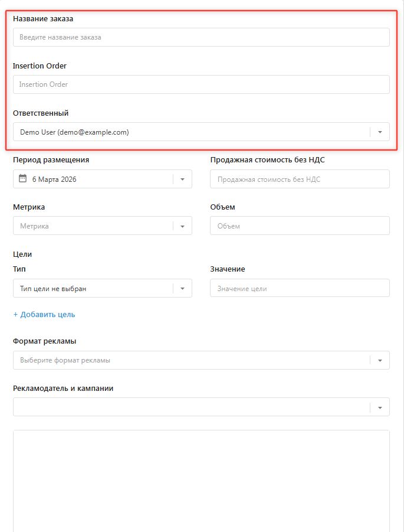Click the Тип цели не выбран text

pyautogui.click(x=54, y=289)
